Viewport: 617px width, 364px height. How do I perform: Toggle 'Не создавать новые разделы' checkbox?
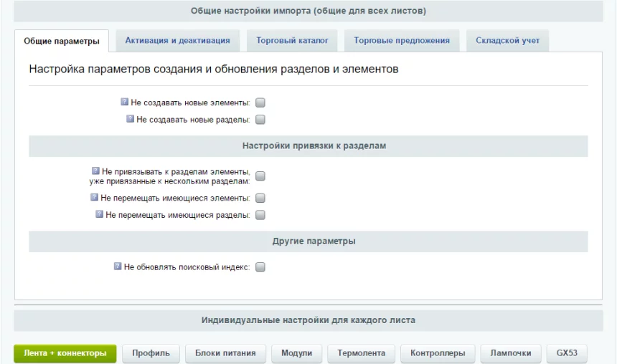point(260,120)
